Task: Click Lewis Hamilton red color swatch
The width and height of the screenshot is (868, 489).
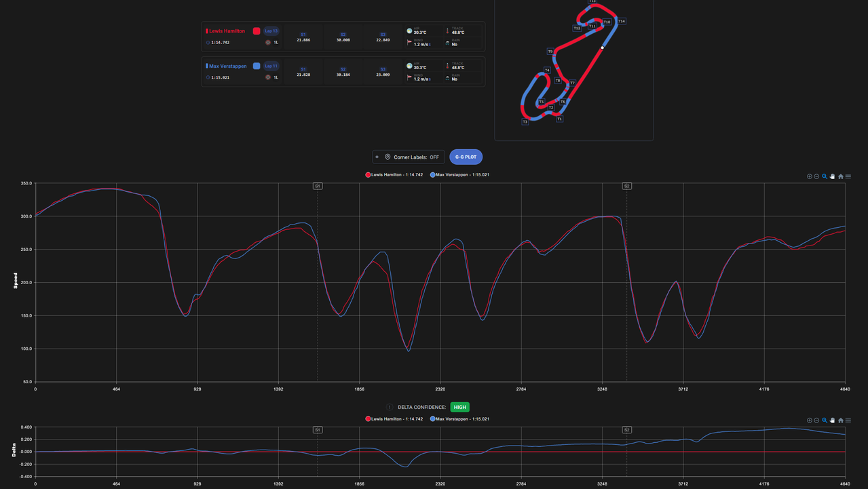Action: coord(257,31)
